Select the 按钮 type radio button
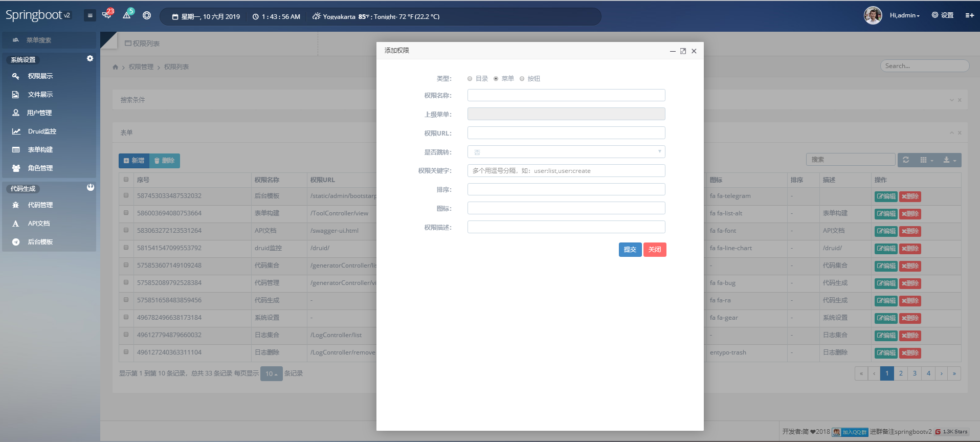The width and height of the screenshot is (980, 442). pyautogui.click(x=522, y=79)
